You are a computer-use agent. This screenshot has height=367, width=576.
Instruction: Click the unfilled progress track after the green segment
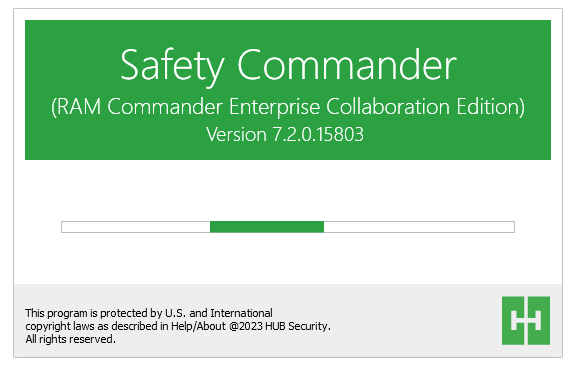(419, 227)
